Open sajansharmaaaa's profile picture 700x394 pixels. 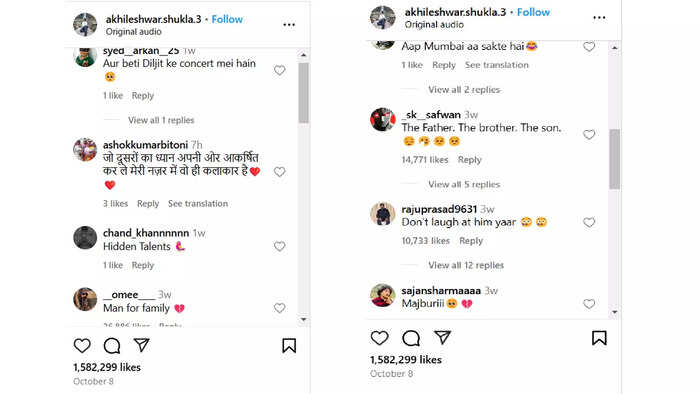tap(383, 295)
